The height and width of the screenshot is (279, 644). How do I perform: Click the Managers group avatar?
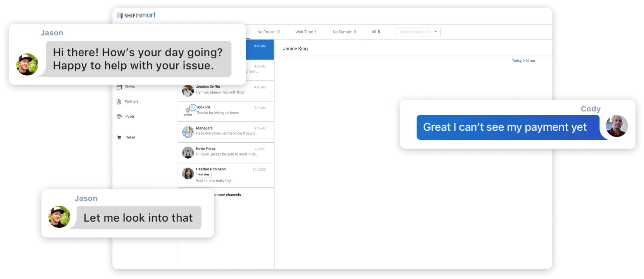coord(188,132)
